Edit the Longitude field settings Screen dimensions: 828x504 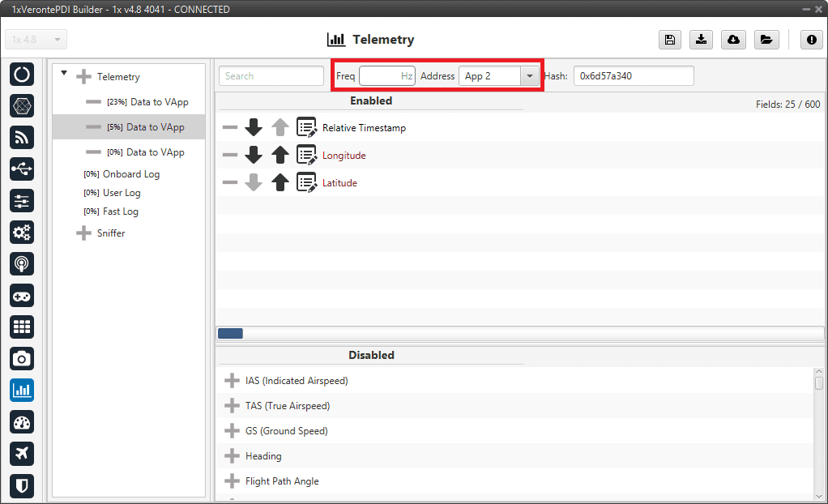pyautogui.click(x=306, y=155)
